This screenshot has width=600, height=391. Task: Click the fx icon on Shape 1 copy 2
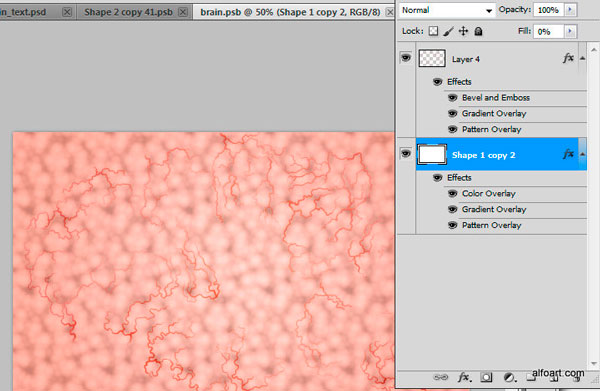click(x=568, y=154)
